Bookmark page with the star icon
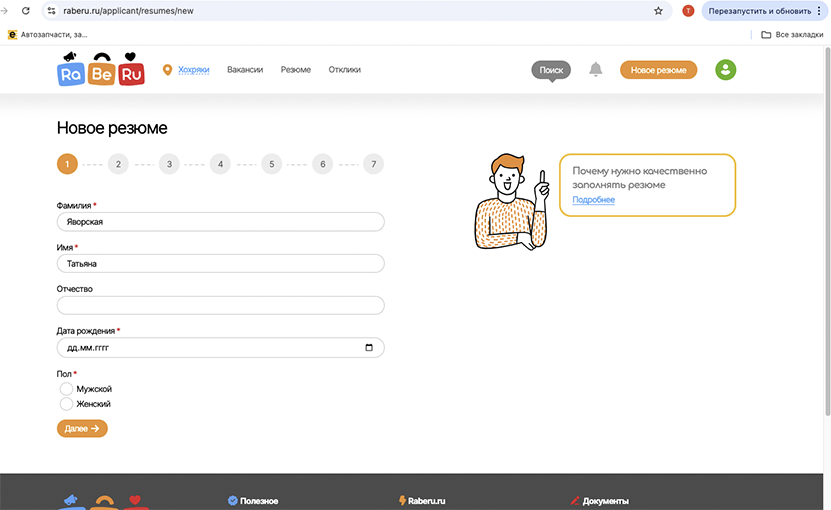The image size is (831, 510). pyautogui.click(x=658, y=11)
